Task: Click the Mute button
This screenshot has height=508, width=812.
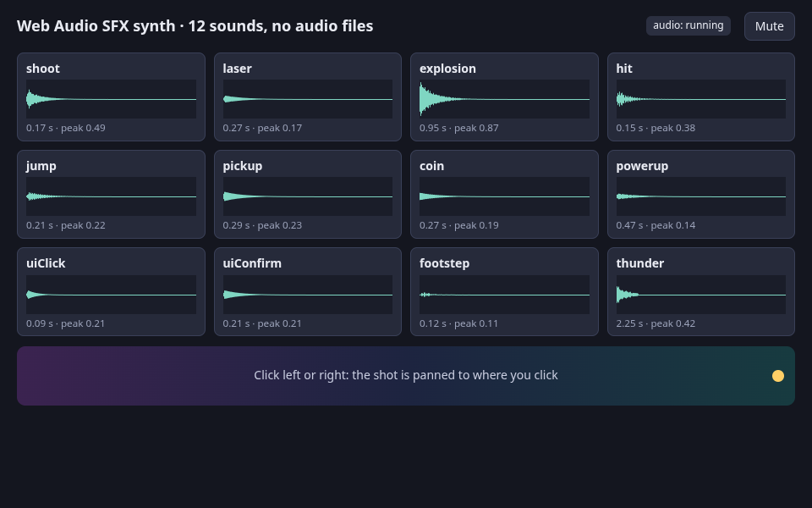Action: pyautogui.click(x=769, y=26)
